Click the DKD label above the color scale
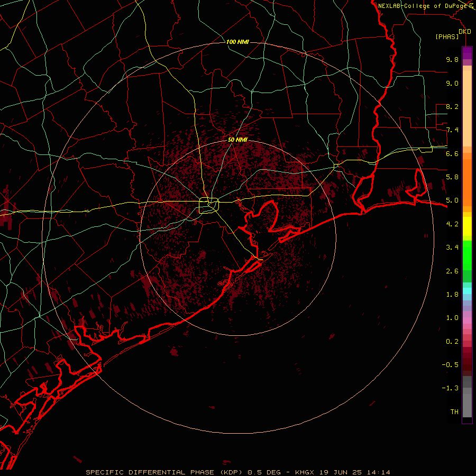Screen dimensions: 476x476 [465, 32]
